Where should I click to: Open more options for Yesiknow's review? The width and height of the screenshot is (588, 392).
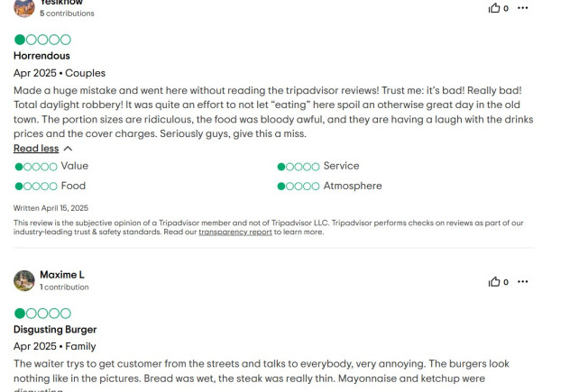tap(522, 8)
